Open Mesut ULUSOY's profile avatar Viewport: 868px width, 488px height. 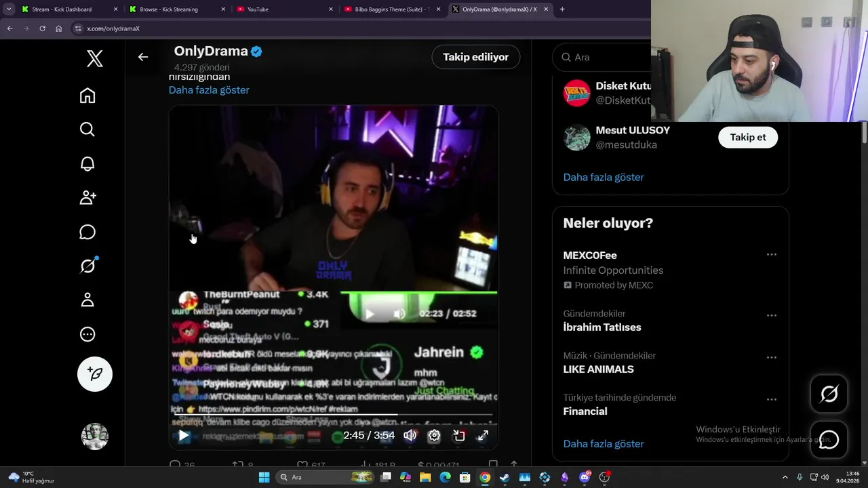pyautogui.click(x=577, y=138)
